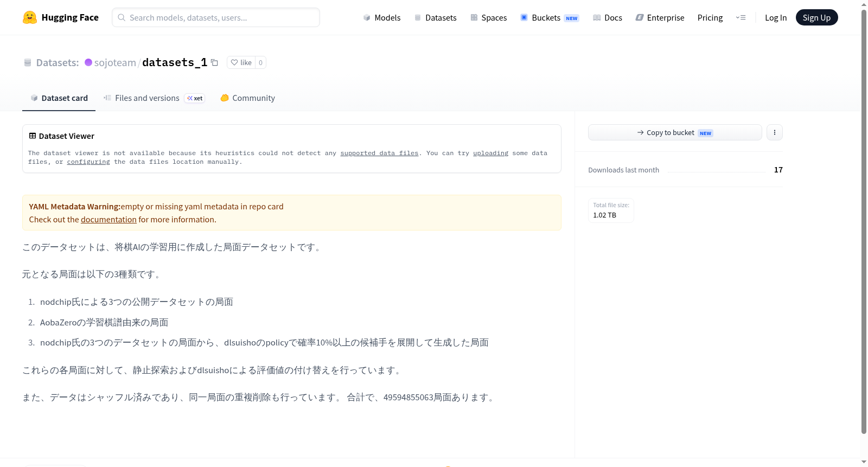Click the Dataset Viewer table icon

point(33,136)
